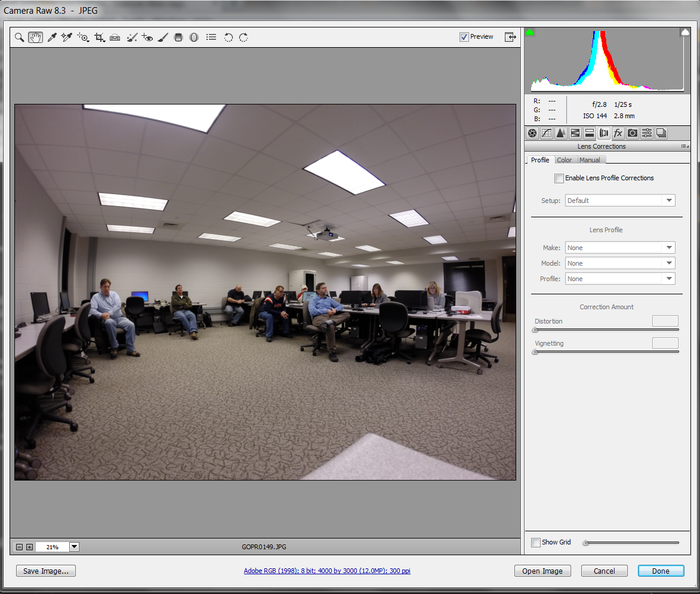Select the Zoom tool
Screen dimensions: 700x594
pyautogui.click(x=19, y=38)
